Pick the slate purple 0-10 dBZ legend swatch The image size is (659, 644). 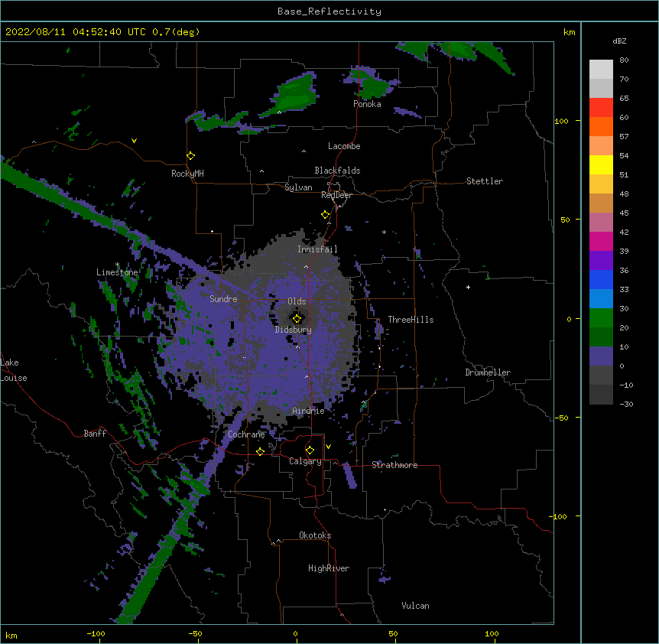(601, 356)
